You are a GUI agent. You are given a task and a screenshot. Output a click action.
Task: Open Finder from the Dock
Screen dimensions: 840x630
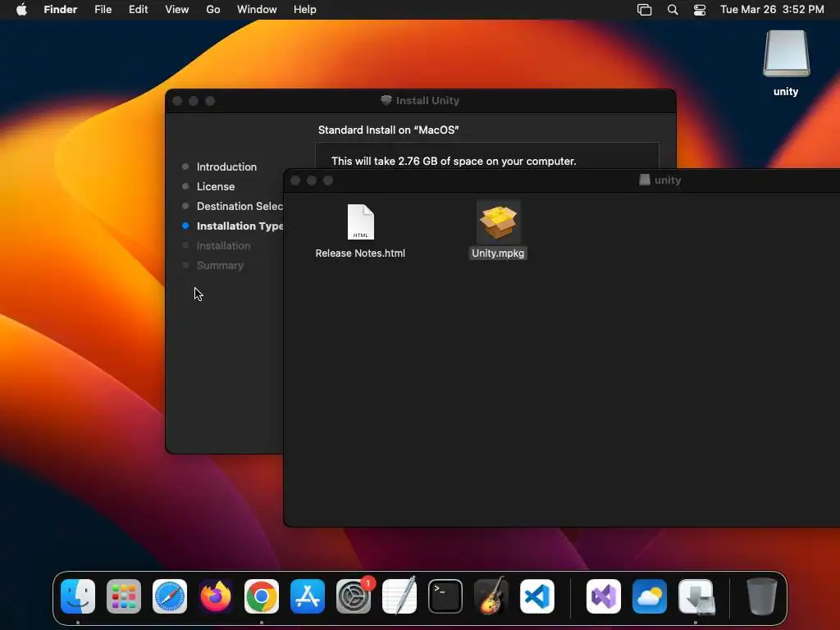click(78, 596)
